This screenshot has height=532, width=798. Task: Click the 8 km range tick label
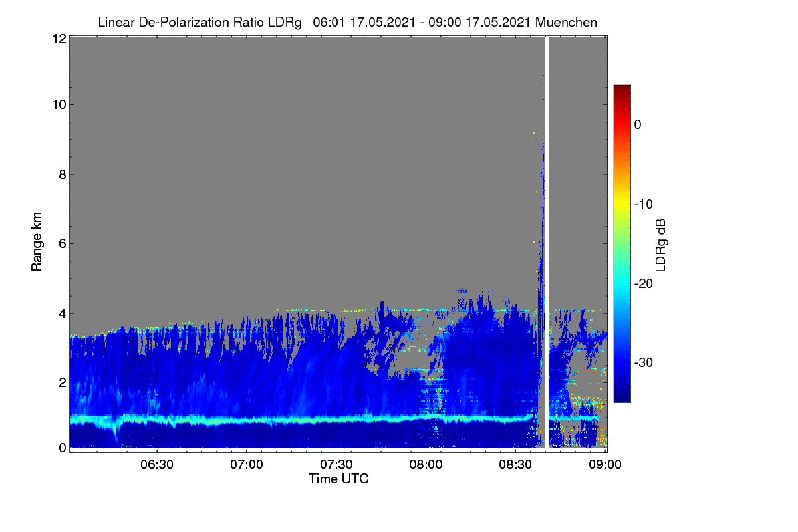[62, 174]
